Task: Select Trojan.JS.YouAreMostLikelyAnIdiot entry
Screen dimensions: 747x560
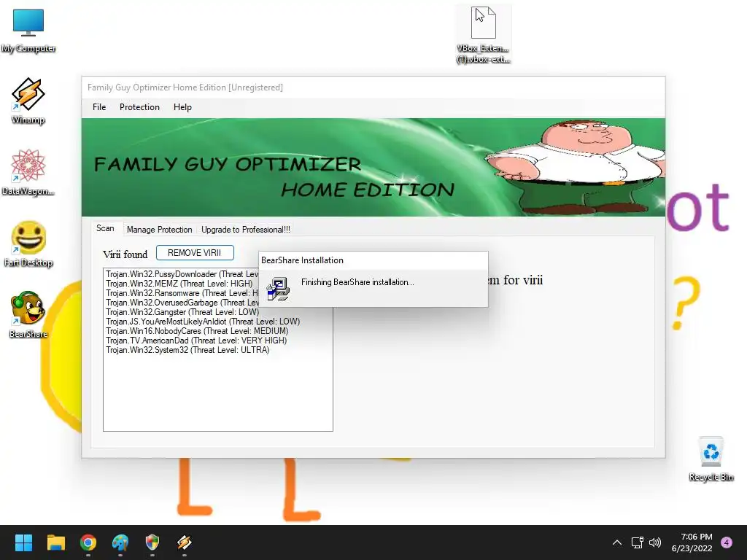Action: pyautogui.click(x=203, y=322)
